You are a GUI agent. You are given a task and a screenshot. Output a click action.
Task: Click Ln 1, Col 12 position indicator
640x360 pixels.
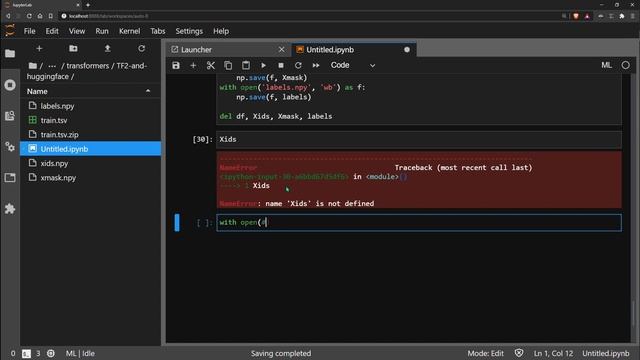(553, 353)
